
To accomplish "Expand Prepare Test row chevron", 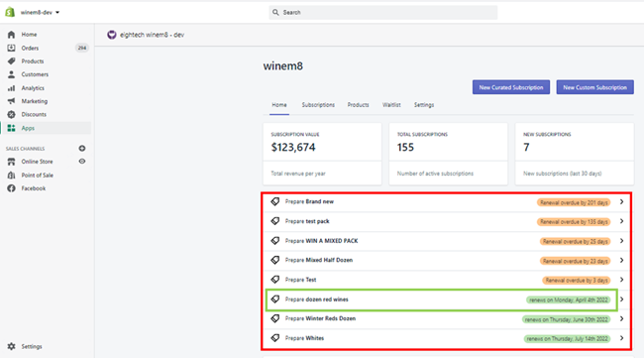I will [622, 280].
